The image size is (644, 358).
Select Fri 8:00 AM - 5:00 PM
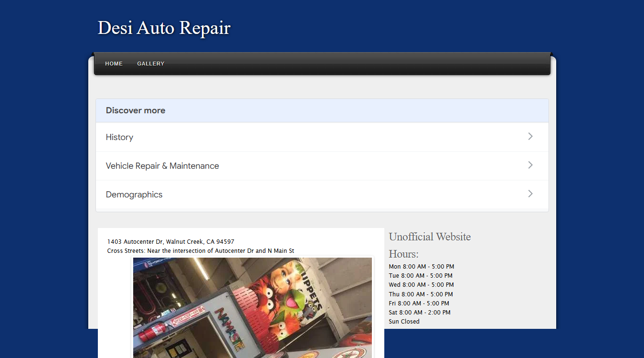(419, 304)
